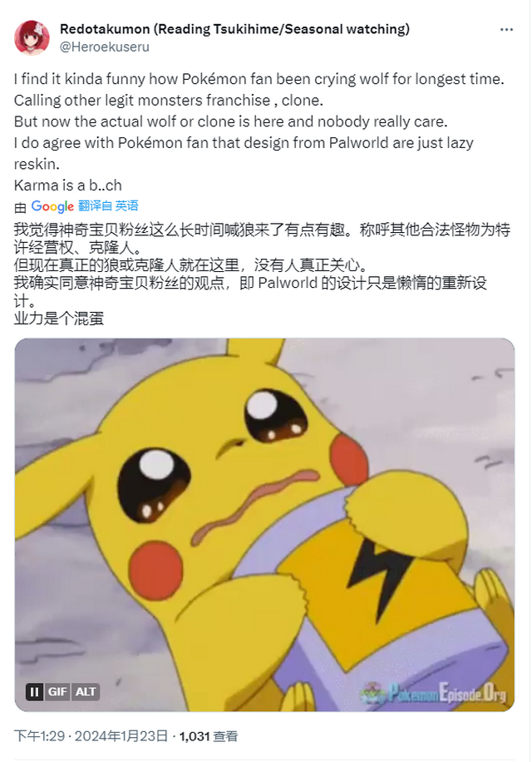
Task: Show the ALT image description
Action: point(86,691)
